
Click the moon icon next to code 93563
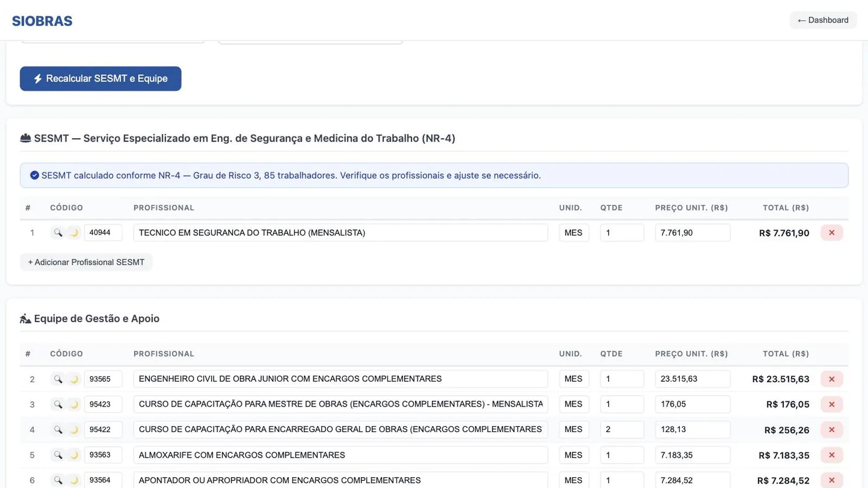(74, 455)
